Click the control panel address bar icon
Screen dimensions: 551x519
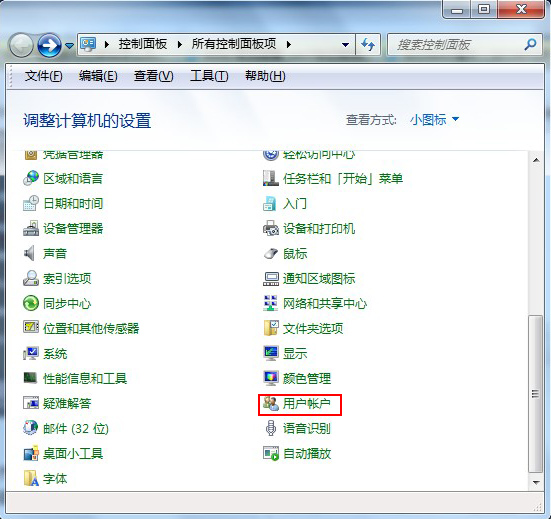88,44
